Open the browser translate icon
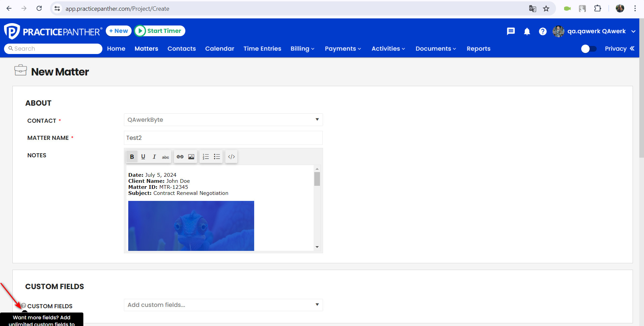The width and height of the screenshot is (644, 326). click(533, 9)
